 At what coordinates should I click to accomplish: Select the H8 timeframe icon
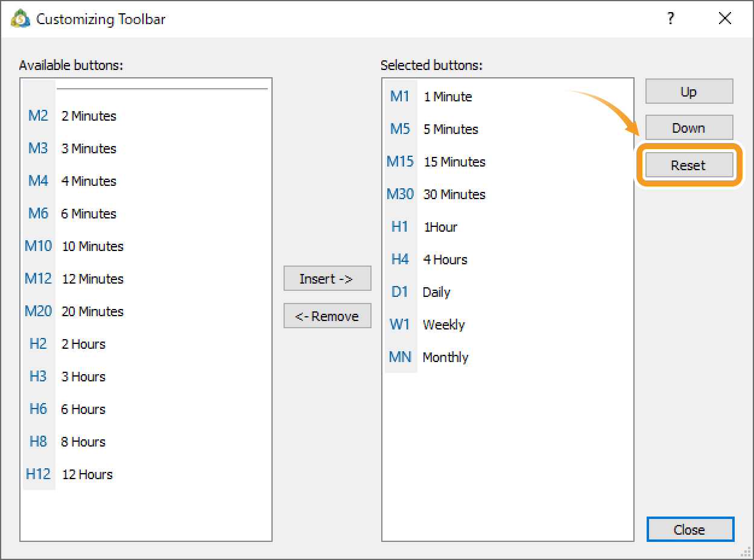coord(38,442)
